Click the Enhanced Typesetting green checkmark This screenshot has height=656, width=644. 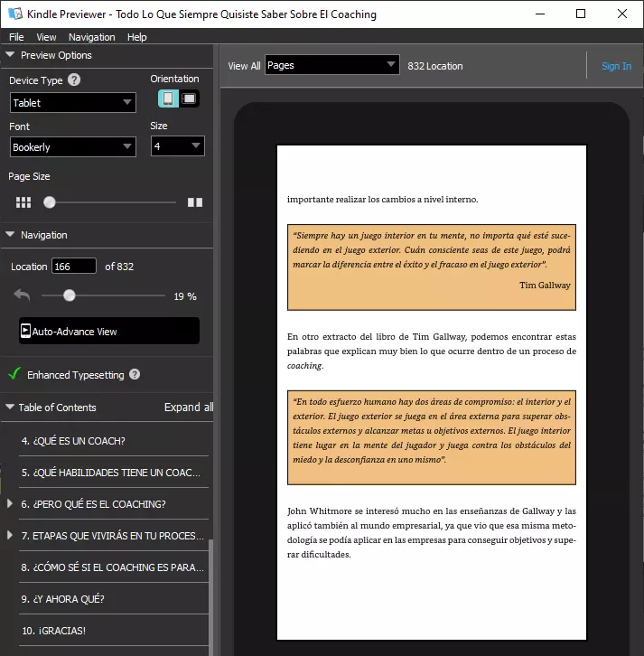tap(14, 373)
